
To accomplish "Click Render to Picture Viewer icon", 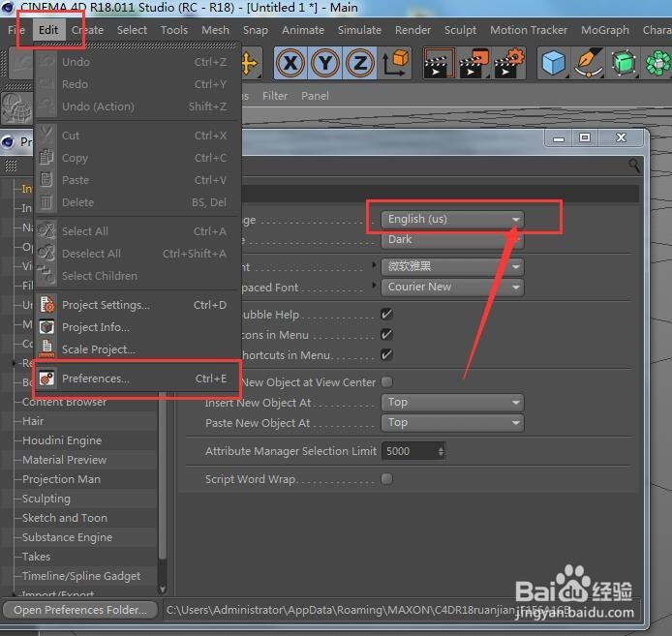I will (474, 64).
